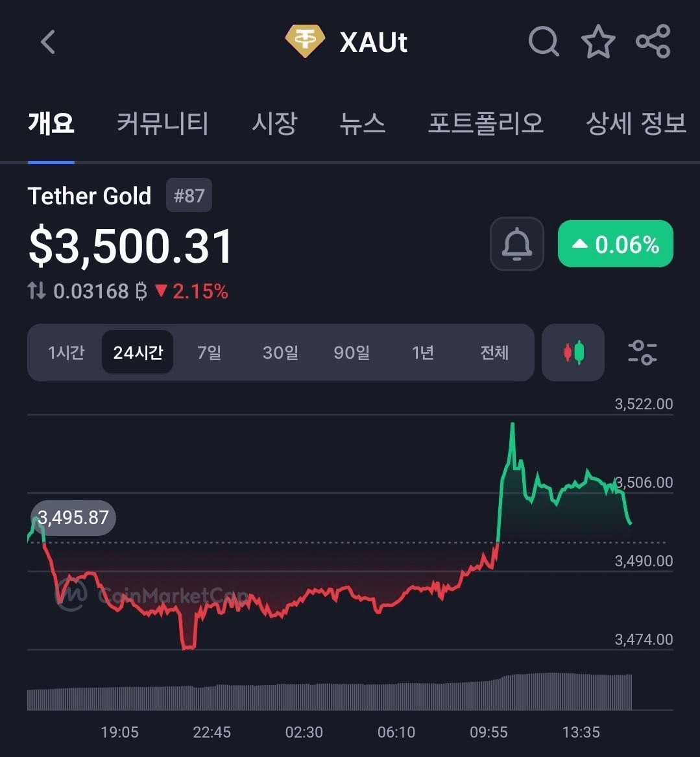700x757 pixels.
Task: Select the 30일 time range
Action: point(280,352)
